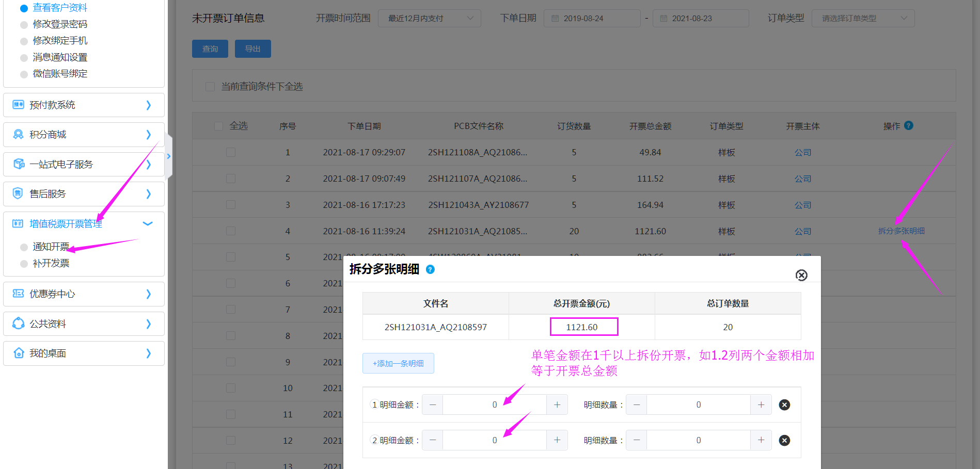Close the 拆分多张明细 dialog

(x=801, y=276)
